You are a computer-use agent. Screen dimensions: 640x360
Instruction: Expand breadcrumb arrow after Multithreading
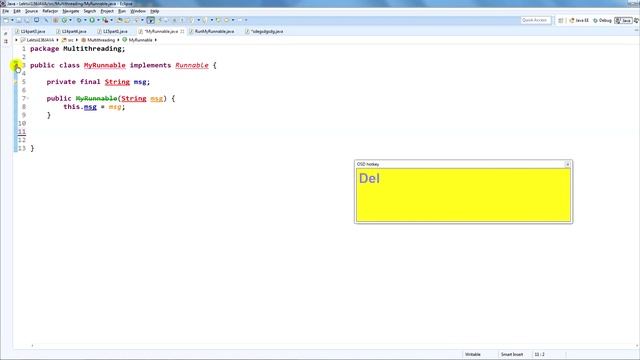(118, 40)
